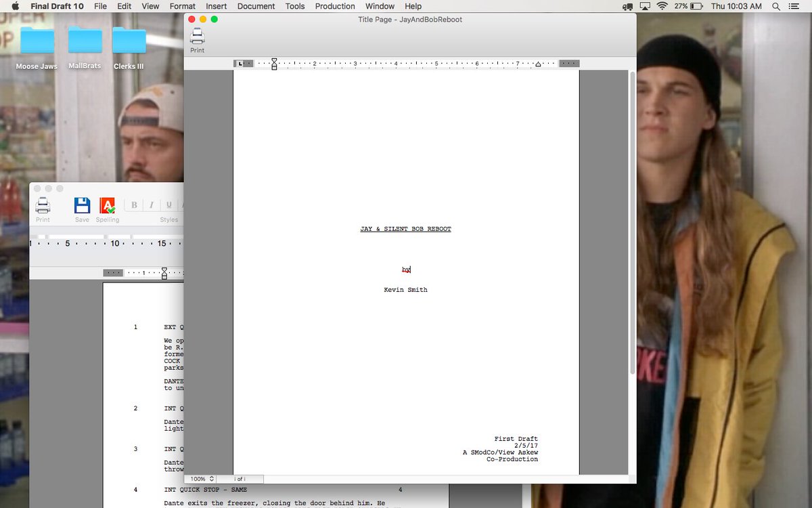This screenshot has height=508, width=812.
Task: Click the 'Co-Production' text line
Action: (x=512, y=459)
